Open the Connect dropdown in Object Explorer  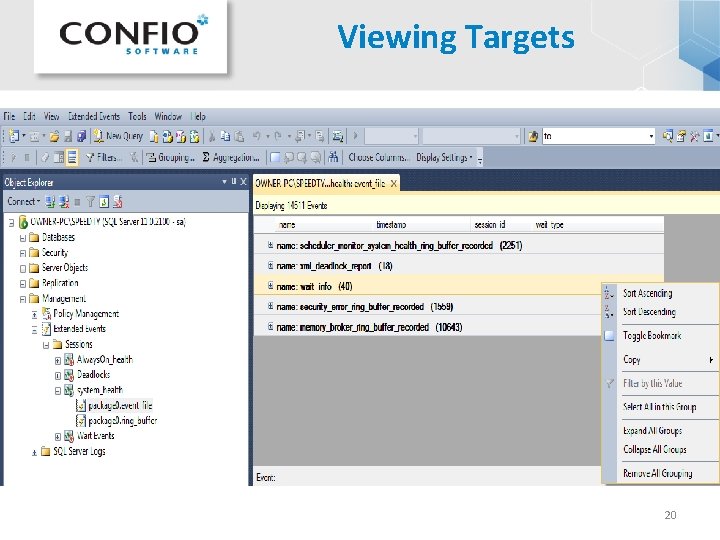point(23,202)
